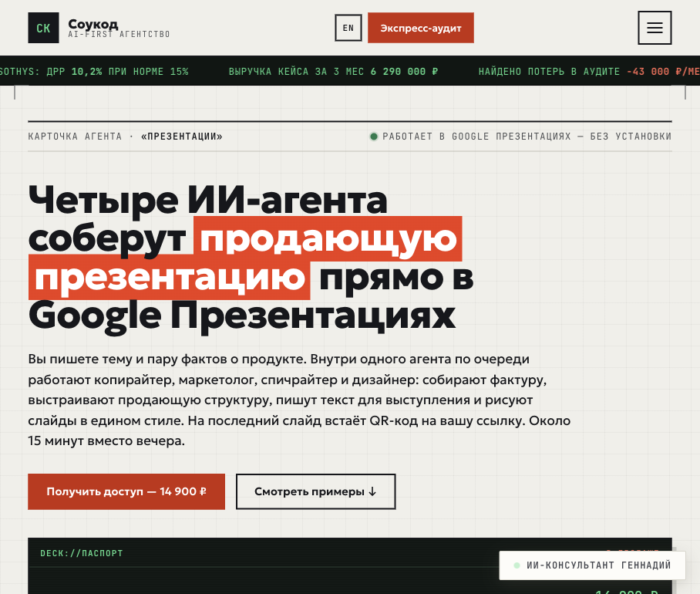Click AI-FIRST АГЕНТСТВО tagline

pyautogui.click(x=119, y=35)
